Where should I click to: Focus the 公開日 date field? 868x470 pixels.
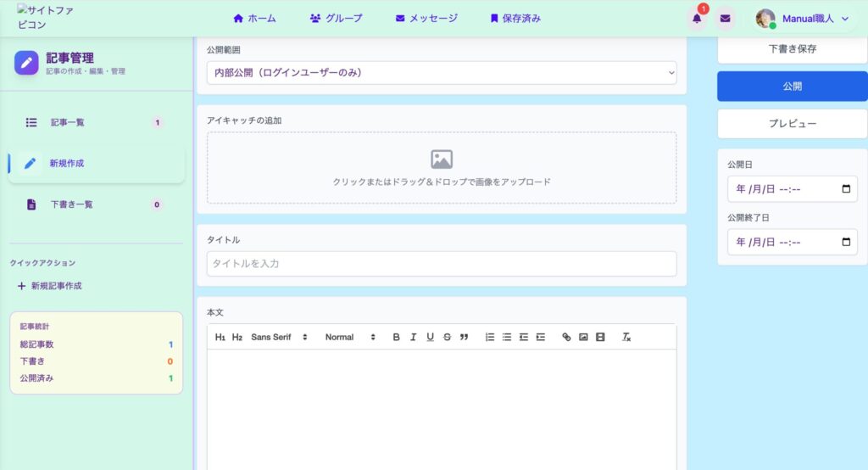click(x=793, y=189)
